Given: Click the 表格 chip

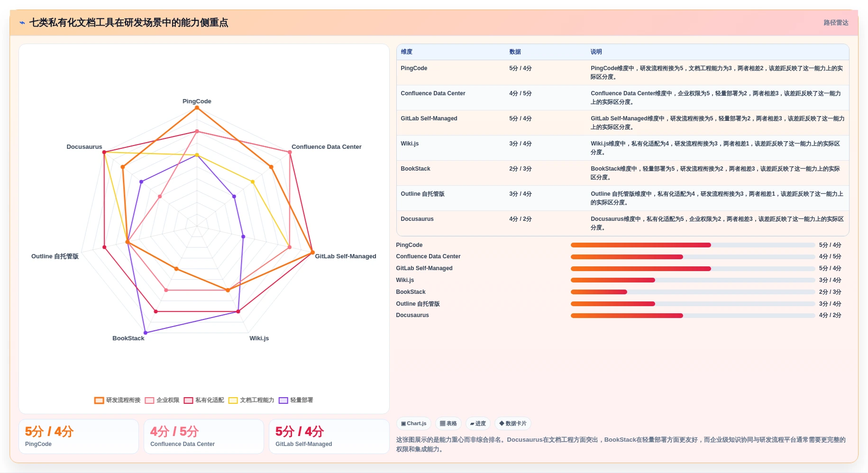Looking at the screenshot, I should click(448, 423).
